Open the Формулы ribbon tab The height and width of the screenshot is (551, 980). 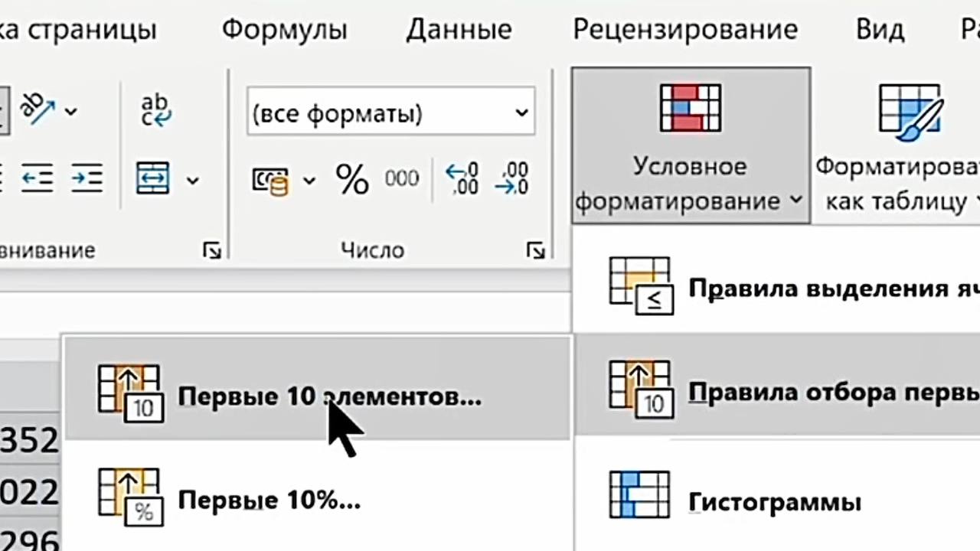coord(284,29)
